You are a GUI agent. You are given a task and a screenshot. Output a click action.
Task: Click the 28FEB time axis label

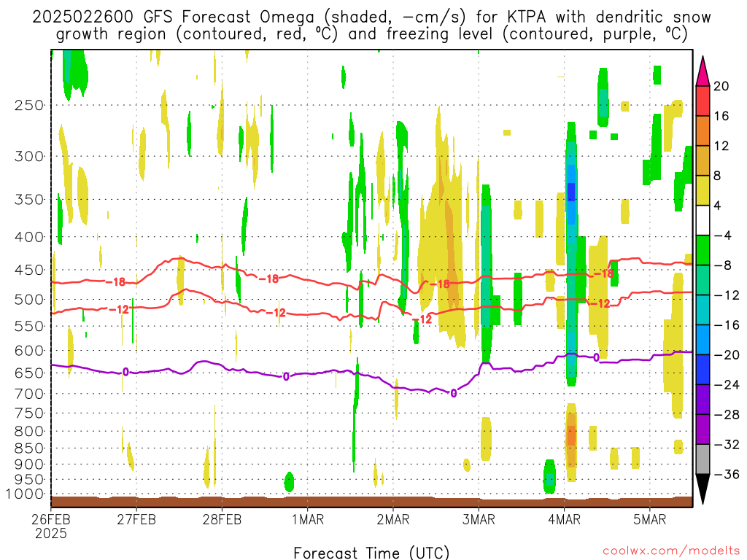pyautogui.click(x=222, y=519)
